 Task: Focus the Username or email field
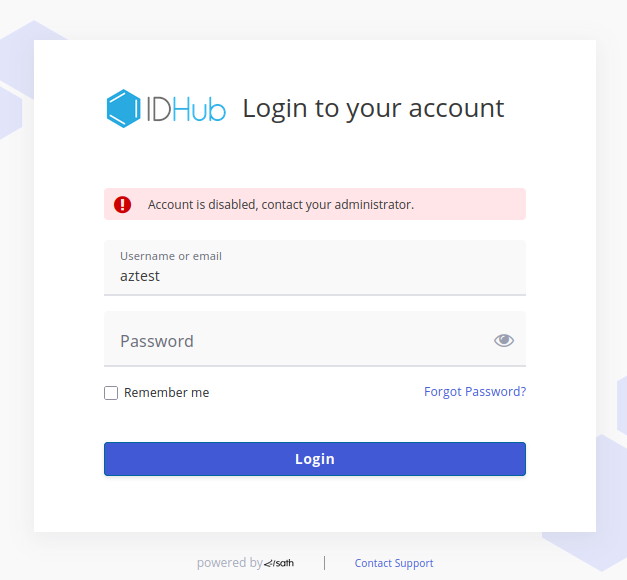[x=314, y=268]
